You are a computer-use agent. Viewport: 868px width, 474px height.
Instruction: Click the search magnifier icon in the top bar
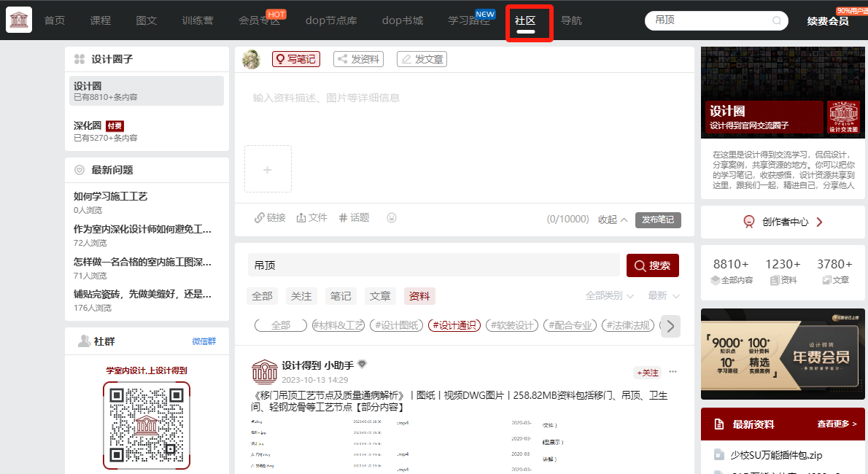coord(777,20)
